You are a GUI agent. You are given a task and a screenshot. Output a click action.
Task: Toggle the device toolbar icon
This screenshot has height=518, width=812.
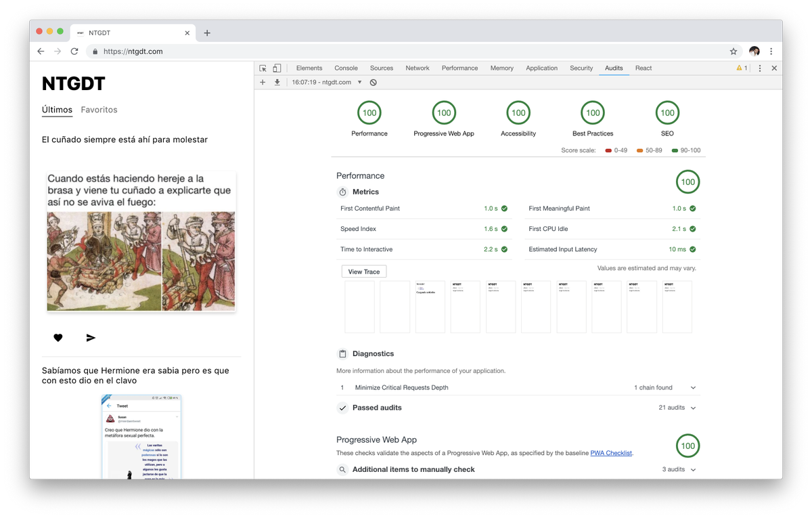[277, 68]
